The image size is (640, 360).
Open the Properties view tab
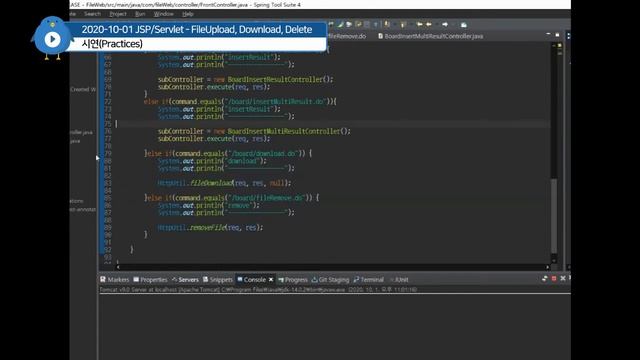[x=150, y=280]
